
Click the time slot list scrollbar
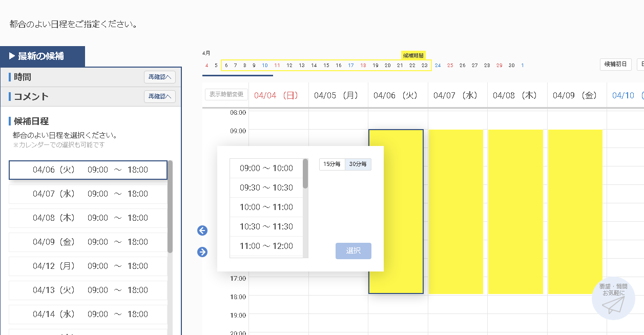click(x=305, y=174)
